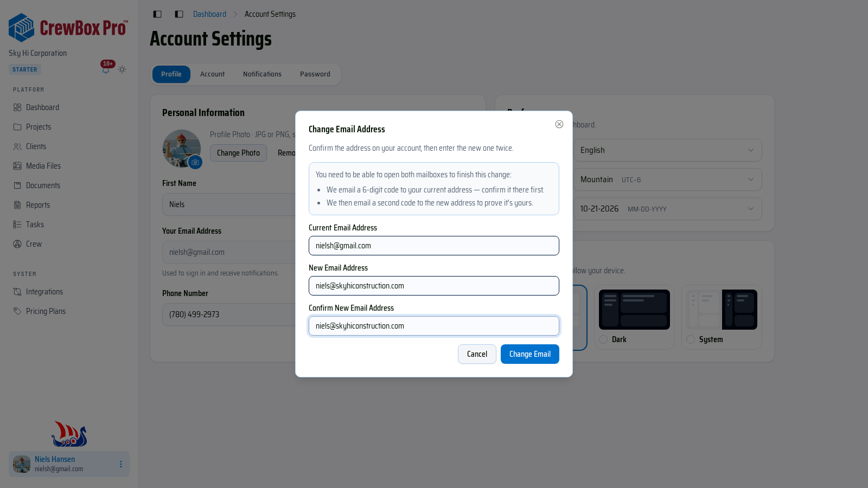Viewport: 868px width, 488px height.
Task: Open the Mountain UTC-6 timezone dropdown
Action: tap(667, 179)
